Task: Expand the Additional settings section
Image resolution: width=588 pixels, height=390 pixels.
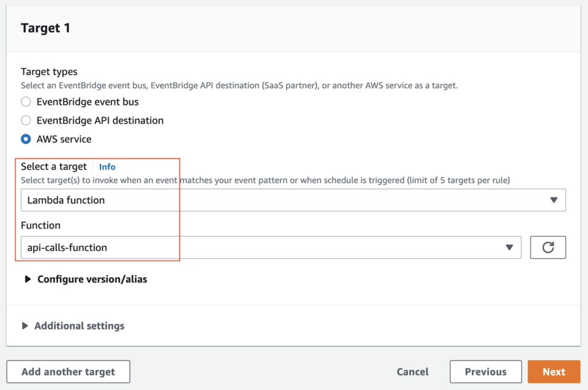Action: pos(80,326)
